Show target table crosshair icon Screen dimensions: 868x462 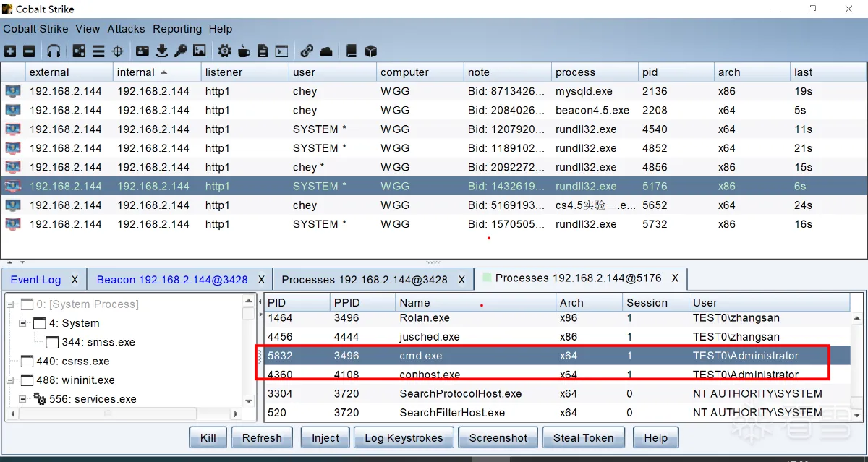[x=118, y=51]
